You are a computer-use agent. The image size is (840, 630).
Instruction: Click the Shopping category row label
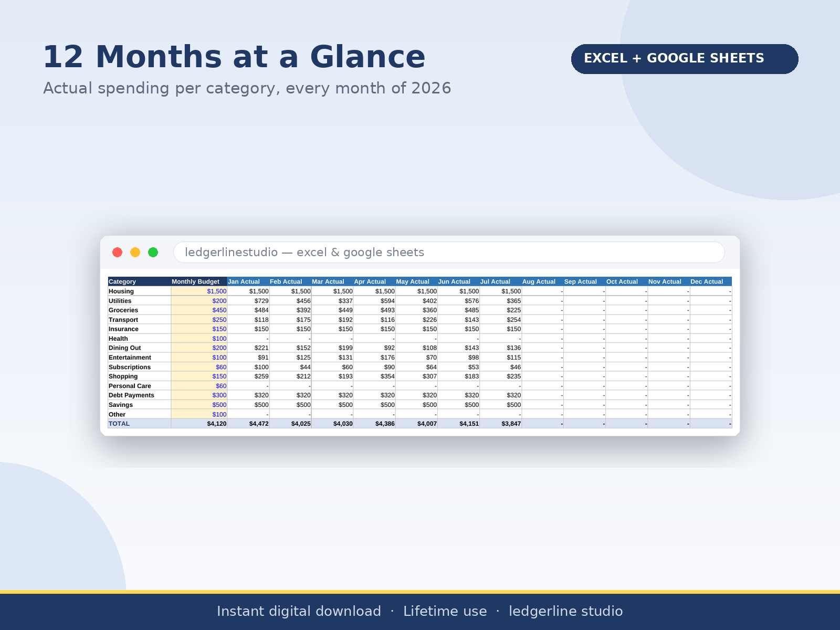(x=139, y=376)
